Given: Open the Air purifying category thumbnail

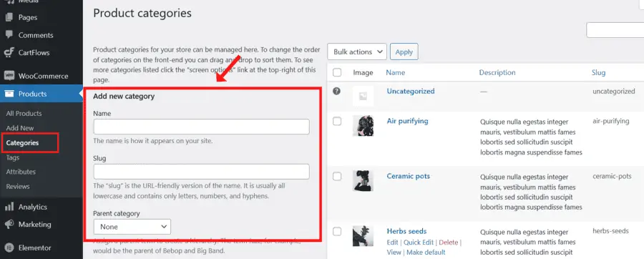Looking at the screenshot, I should (x=363, y=126).
